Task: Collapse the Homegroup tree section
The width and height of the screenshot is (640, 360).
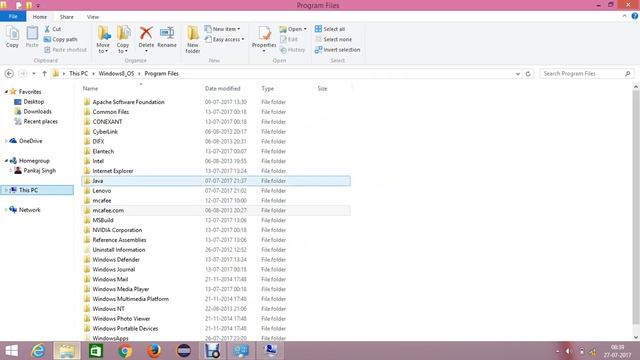Action: tap(6, 161)
